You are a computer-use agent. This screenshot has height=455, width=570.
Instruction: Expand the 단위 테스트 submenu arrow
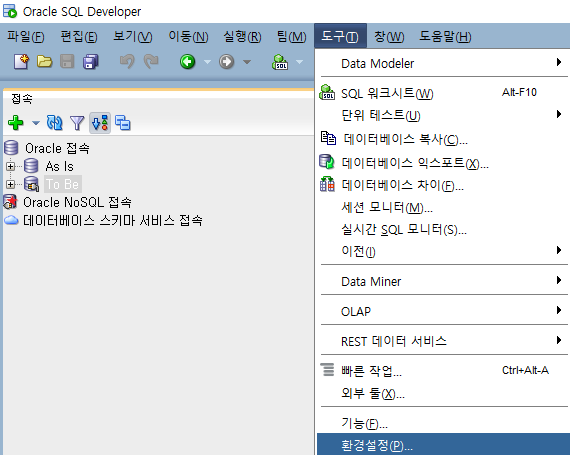559,114
